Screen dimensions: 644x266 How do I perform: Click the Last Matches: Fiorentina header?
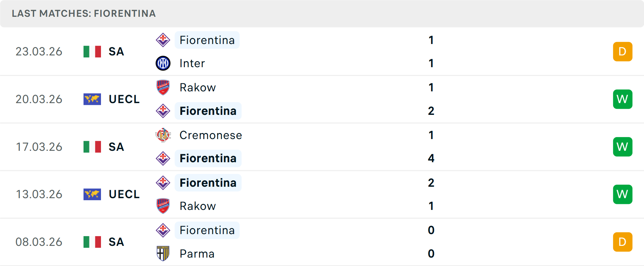click(x=84, y=13)
